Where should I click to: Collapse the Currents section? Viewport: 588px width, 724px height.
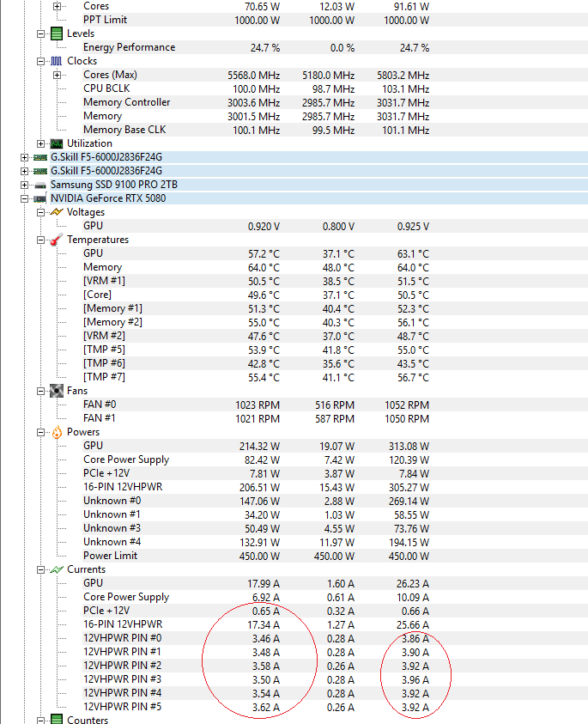point(40,569)
